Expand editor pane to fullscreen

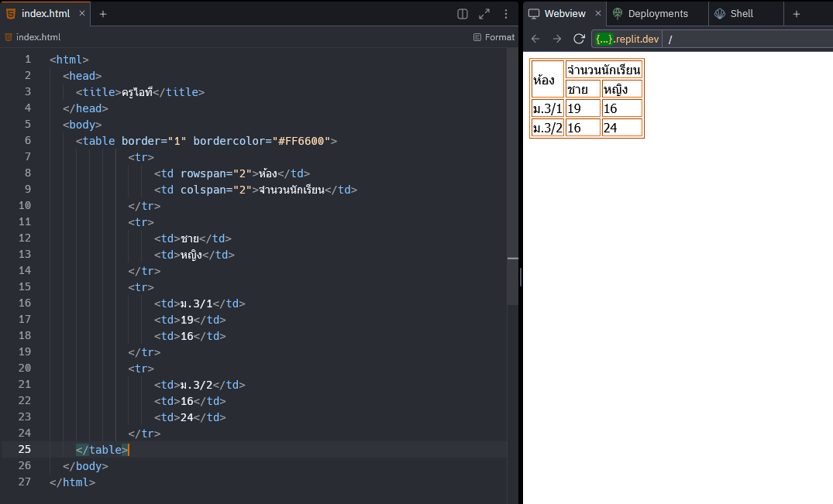tap(484, 14)
